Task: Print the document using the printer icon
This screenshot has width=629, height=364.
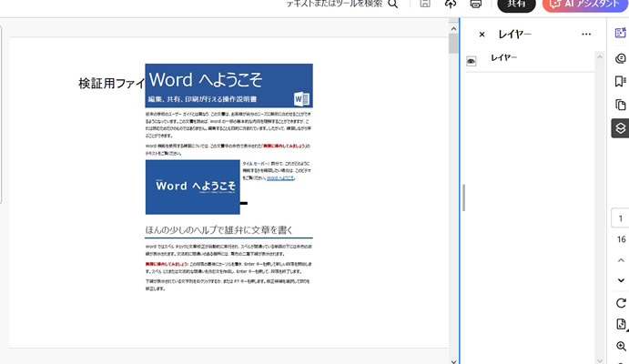Action: point(476,4)
